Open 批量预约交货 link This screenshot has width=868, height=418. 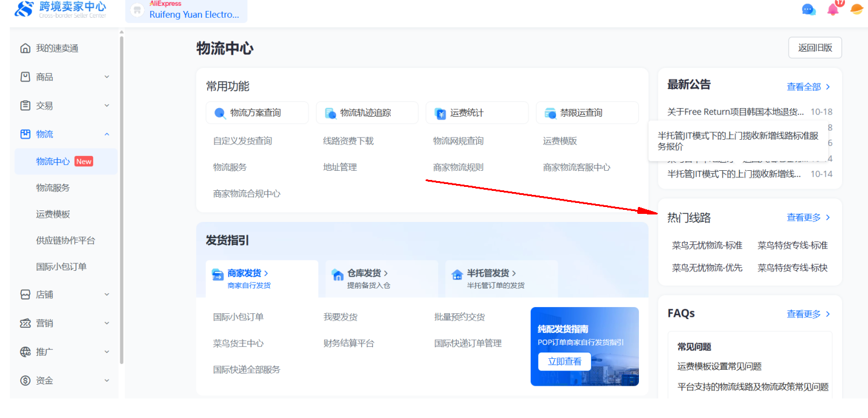(x=459, y=317)
